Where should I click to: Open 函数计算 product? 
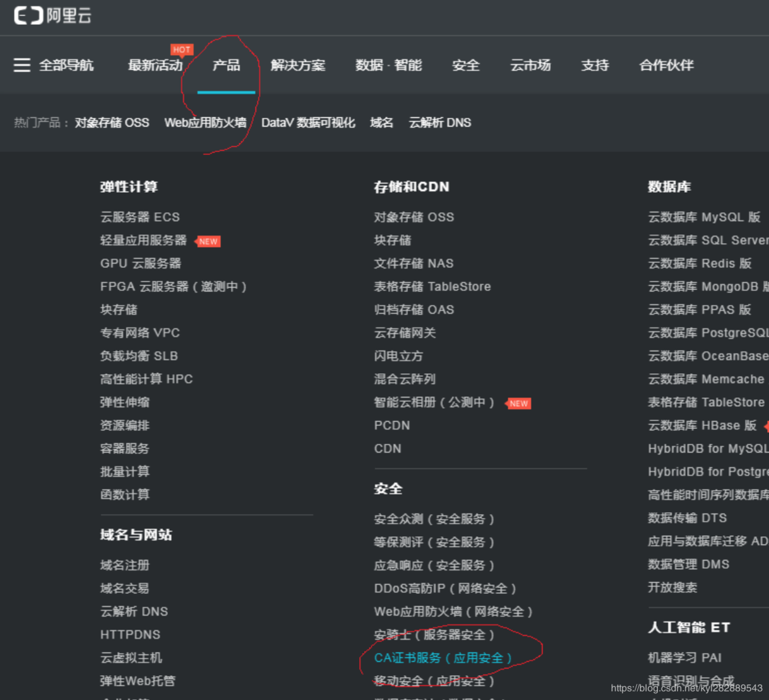(x=125, y=495)
